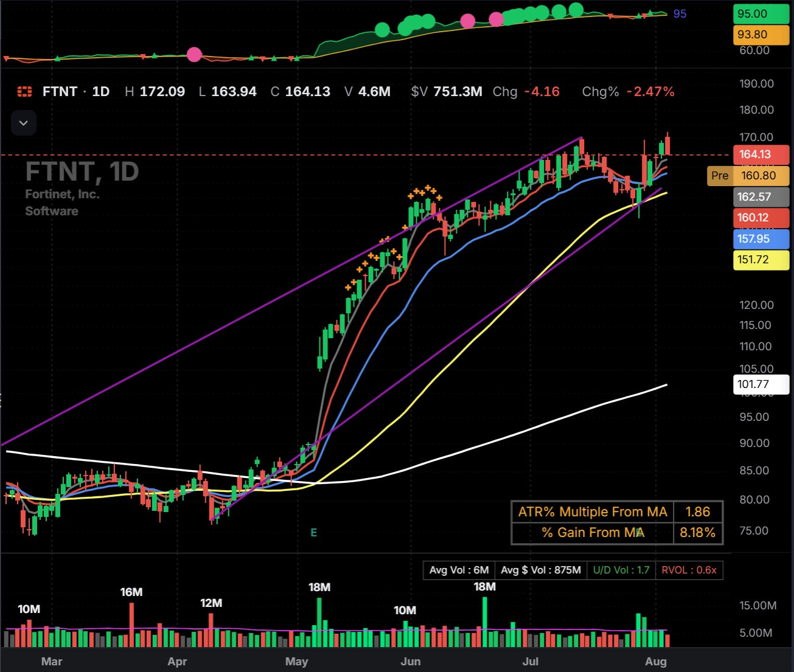Screen dimensions: 794x672
Task: Click the 12M volume spike label
Action: click(211, 603)
